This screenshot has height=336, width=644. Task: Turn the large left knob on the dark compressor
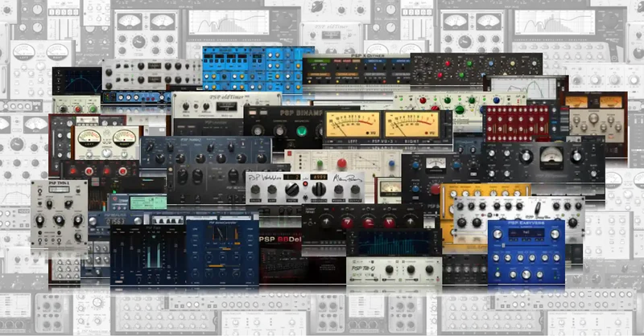pyautogui.click(x=526, y=156)
